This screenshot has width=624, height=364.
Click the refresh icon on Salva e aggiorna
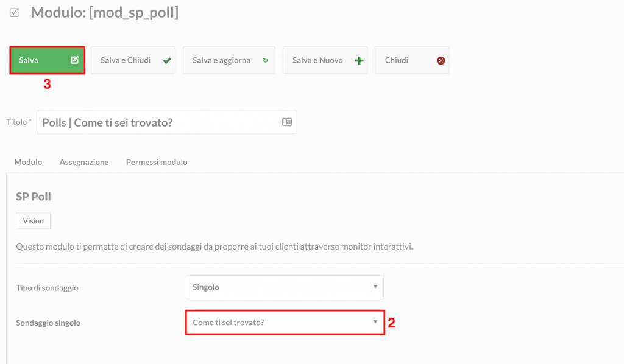[x=266, y=60]
